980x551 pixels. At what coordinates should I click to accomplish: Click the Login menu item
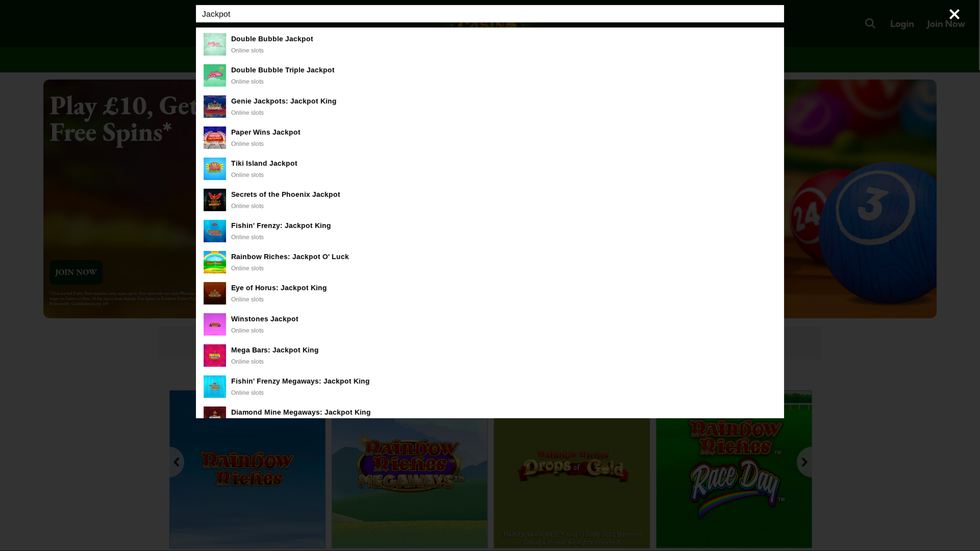(x=901, y=23)
